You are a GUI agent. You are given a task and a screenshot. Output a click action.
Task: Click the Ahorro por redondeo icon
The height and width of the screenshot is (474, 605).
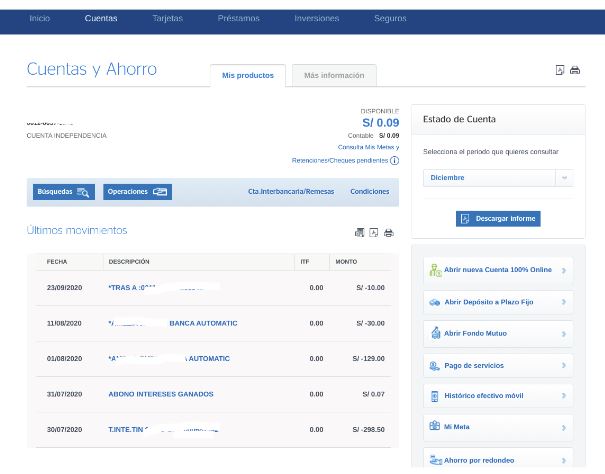coord(435,460)
